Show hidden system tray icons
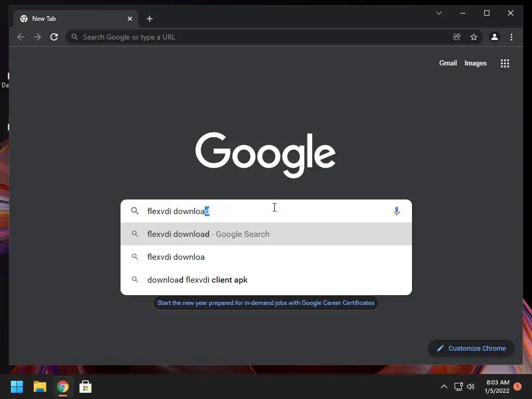The image size is (532, 399). click(x=444, y=387)
